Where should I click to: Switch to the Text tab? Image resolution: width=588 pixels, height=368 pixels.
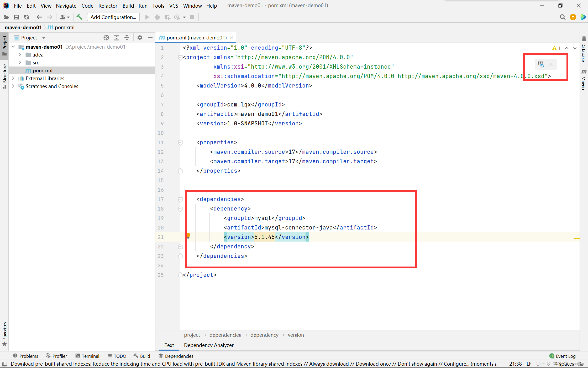click(x=169, y=345)
